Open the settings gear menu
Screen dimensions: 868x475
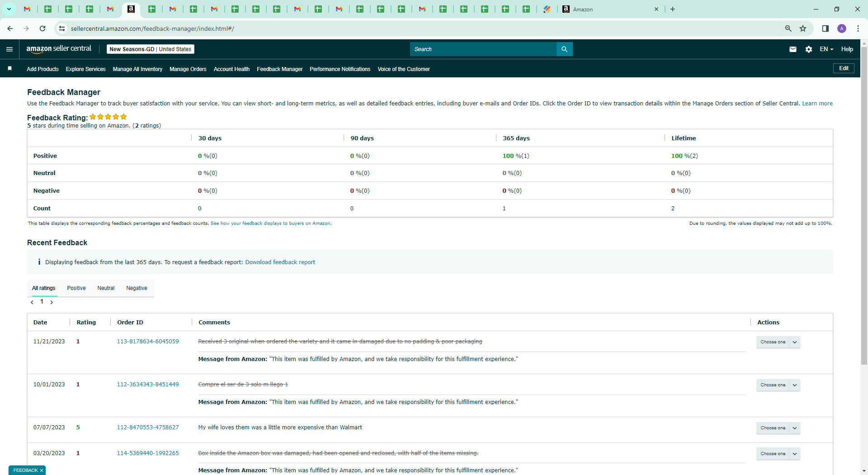pyautogui.click(x=809, y=49)
